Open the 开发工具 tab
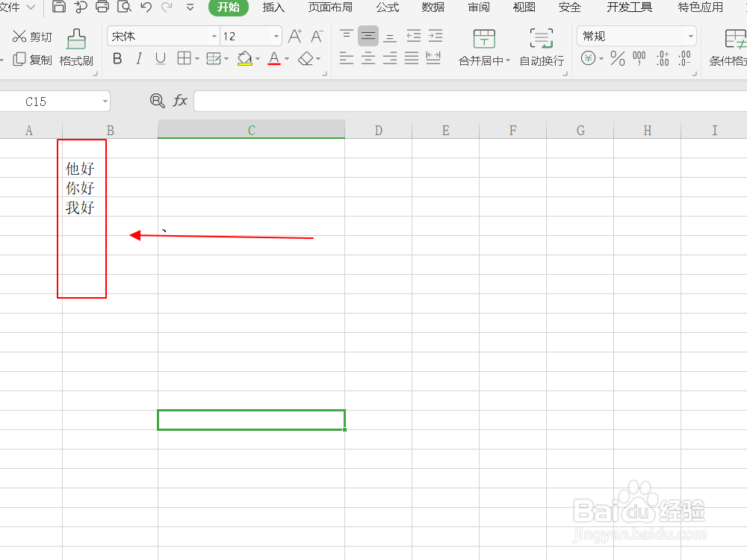This screenshot has width=747, height=560. tap(629, 7)
